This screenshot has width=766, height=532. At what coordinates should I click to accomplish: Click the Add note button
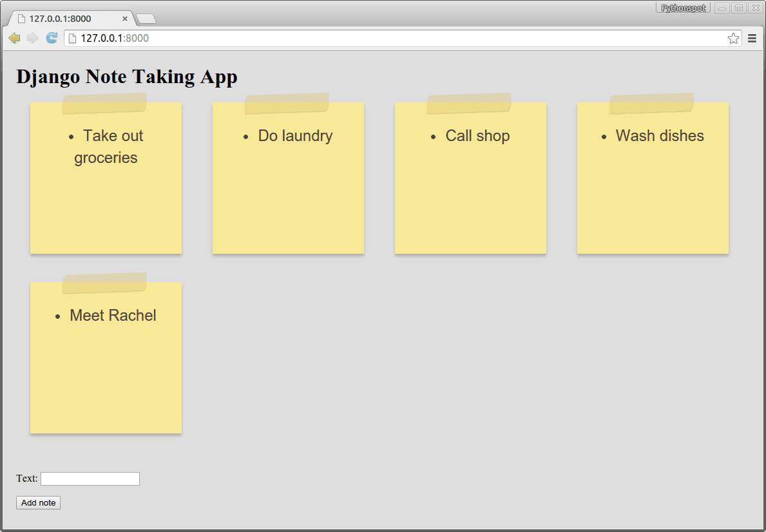(x=38, y=502)
